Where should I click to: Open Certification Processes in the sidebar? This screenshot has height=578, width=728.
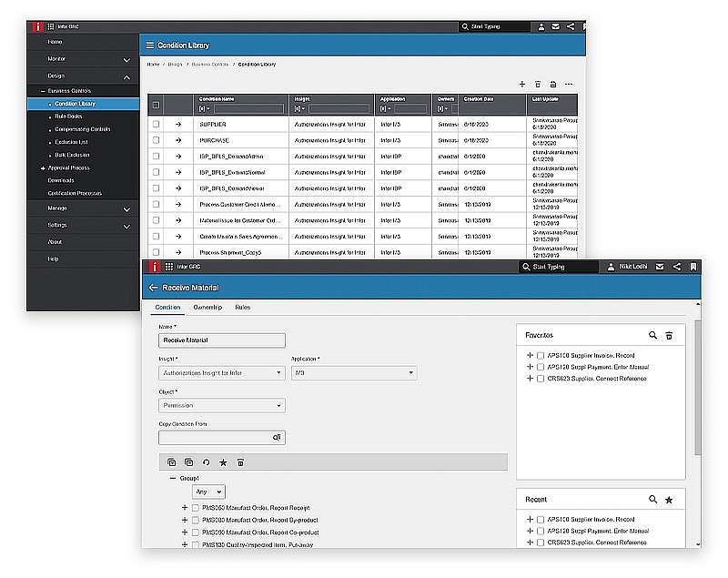[75, 193]
